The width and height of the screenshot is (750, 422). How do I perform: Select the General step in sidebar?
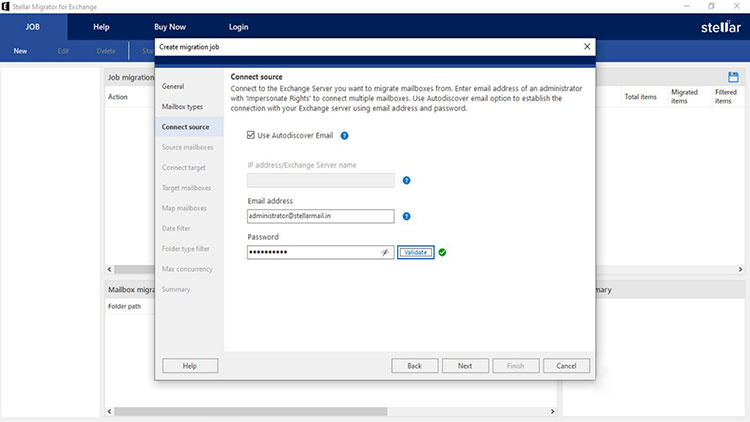coord(173,87)
